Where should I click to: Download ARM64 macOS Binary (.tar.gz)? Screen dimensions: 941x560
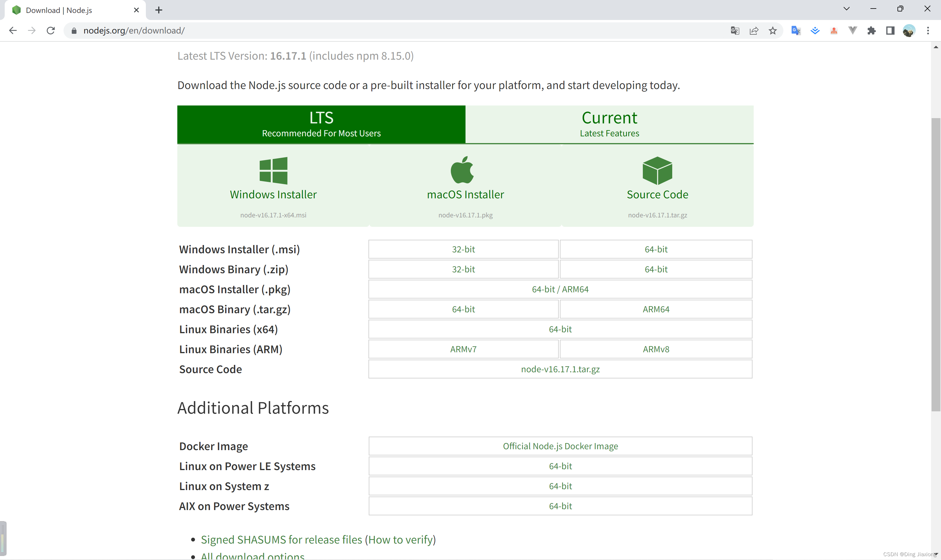tap(656, 309)
